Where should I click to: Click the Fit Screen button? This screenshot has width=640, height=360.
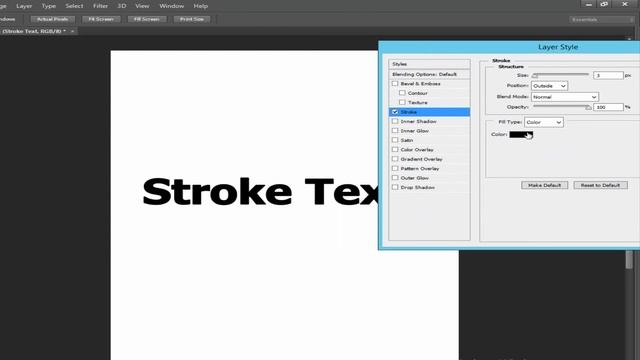(x=101, y=19)
